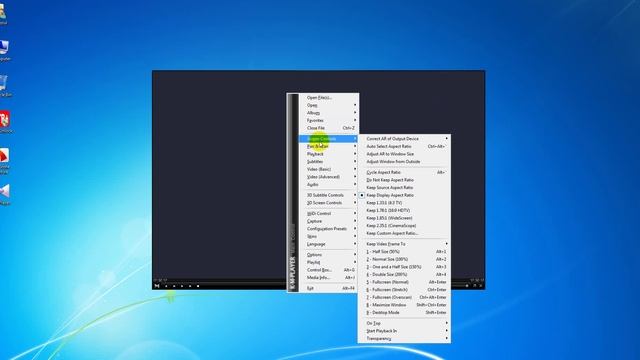Expand the On Top submenu

pyautogui.click(x=404, y=323)
